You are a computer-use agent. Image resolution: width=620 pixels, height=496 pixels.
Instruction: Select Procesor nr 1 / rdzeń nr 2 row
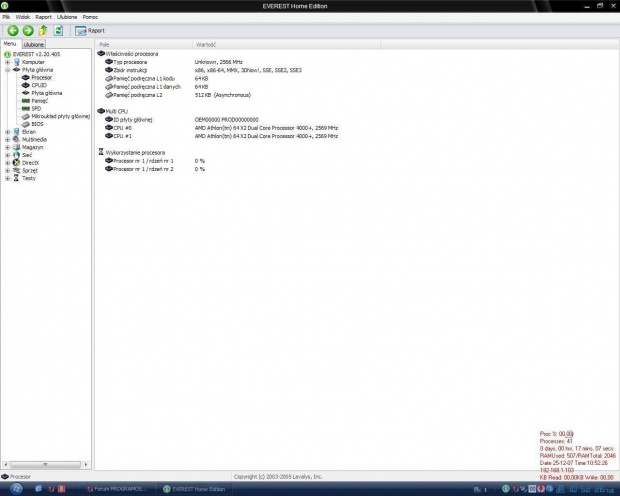pos(155,169)
